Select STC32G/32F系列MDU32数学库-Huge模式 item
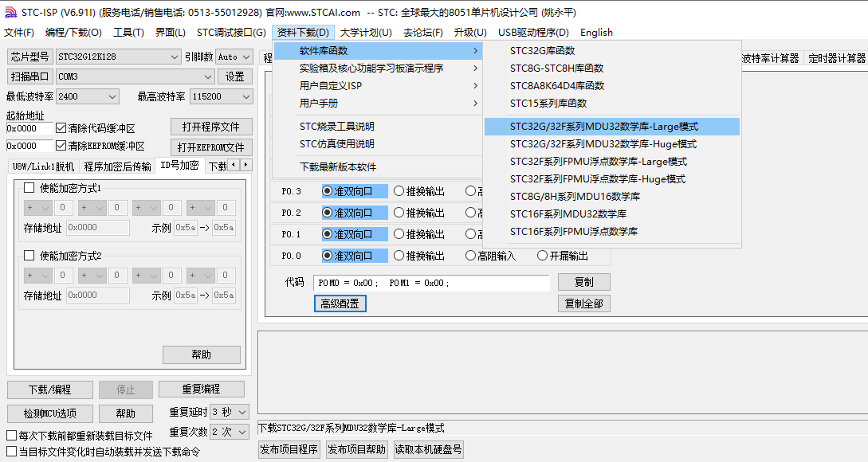Image resolution: width=868 pixels, height=462 pixels. pyautogui.click(x=611, y=144)
